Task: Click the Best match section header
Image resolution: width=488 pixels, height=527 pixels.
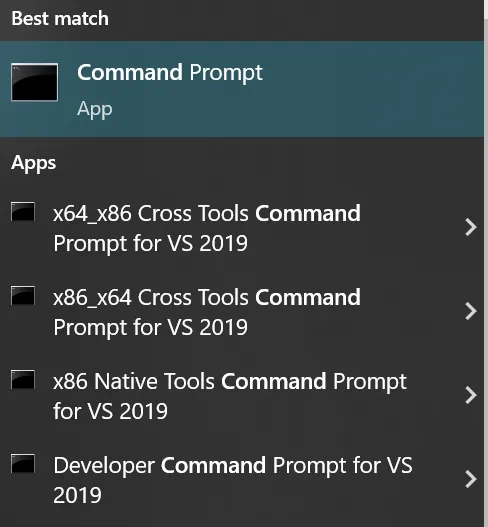Action: tap(60, 18)
